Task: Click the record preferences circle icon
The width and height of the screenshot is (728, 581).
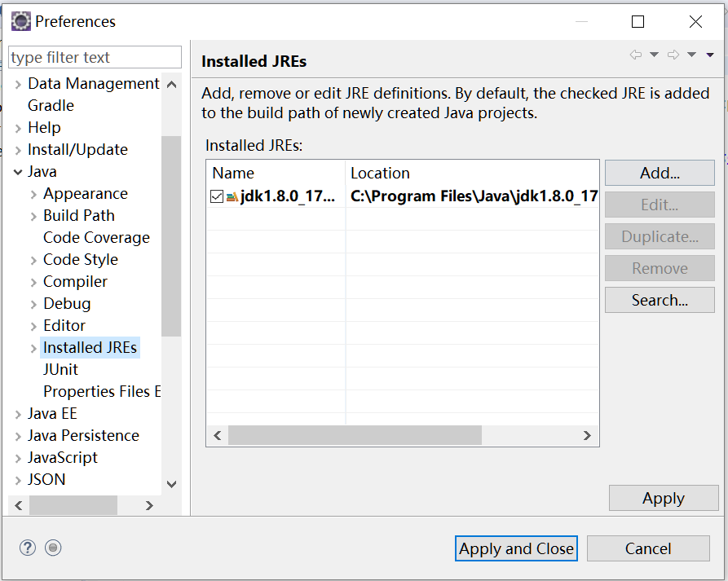Action: pyautogui.click(x=53, y=548)
